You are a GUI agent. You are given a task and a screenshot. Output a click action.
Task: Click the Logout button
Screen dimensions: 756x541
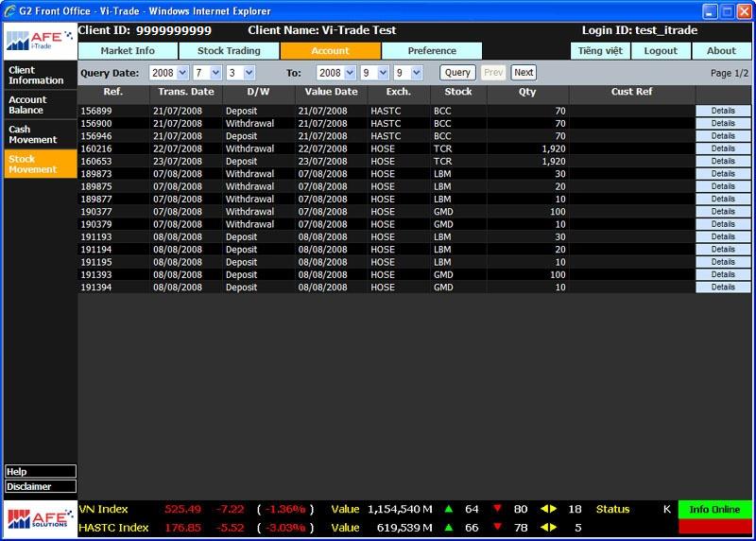point(661,51)
